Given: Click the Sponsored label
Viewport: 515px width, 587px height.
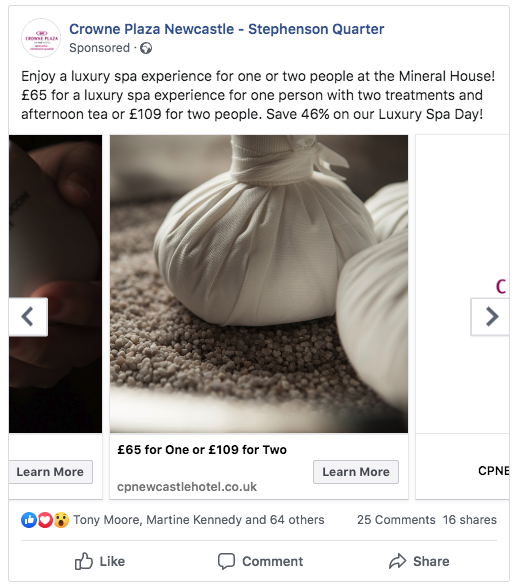Looking at the screenshot, I should [100, 48].
